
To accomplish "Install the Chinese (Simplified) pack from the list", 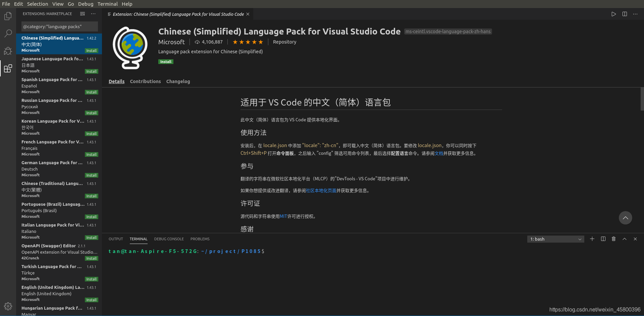I will pyautogui.click(x=91, y=51).
